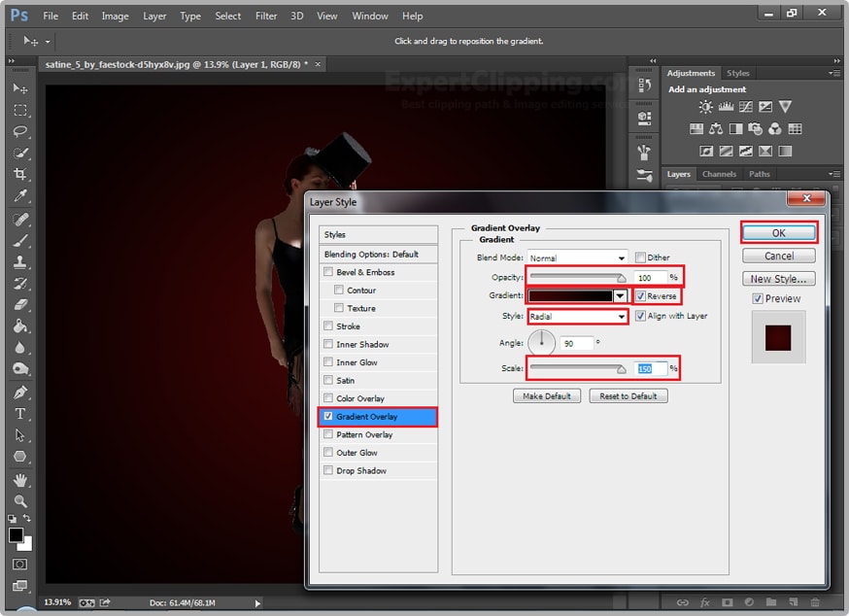849x616 pixels.
Task: Switch to the Channels tab
Action: (x=719, y=174)
